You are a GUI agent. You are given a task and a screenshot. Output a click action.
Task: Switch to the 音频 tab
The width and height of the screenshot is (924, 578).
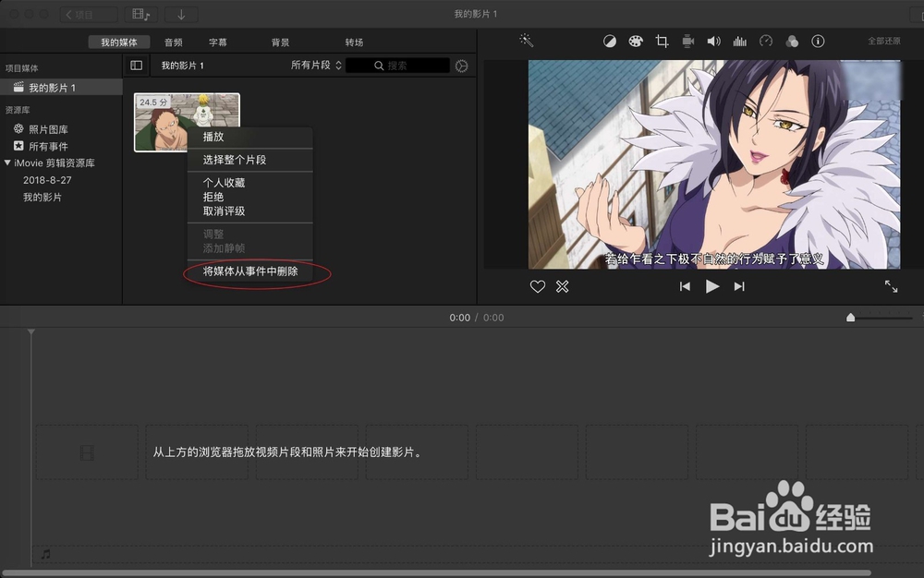(174, 42)
